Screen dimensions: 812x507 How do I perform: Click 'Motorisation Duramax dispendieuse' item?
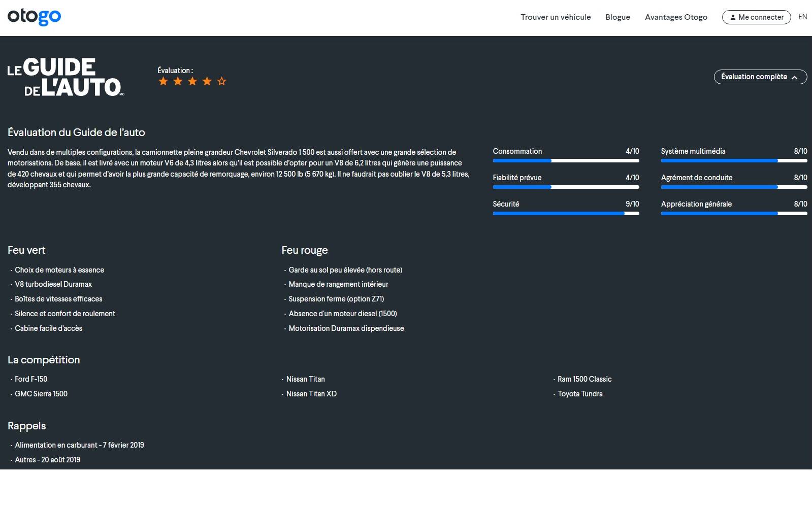[346, 328]
